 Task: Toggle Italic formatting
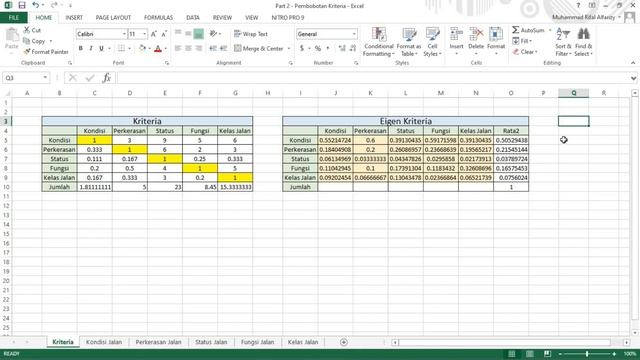click(91, 48)
